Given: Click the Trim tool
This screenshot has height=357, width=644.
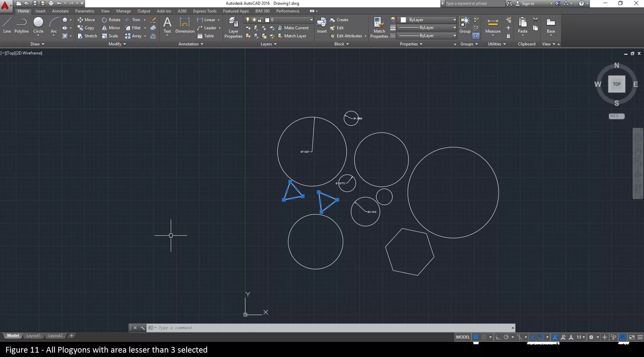Looking at the screenshot, I should tap(133, 20).
